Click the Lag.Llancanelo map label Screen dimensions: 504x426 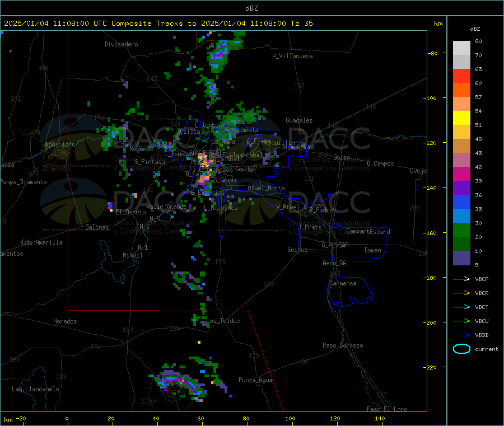click(36, 390)
